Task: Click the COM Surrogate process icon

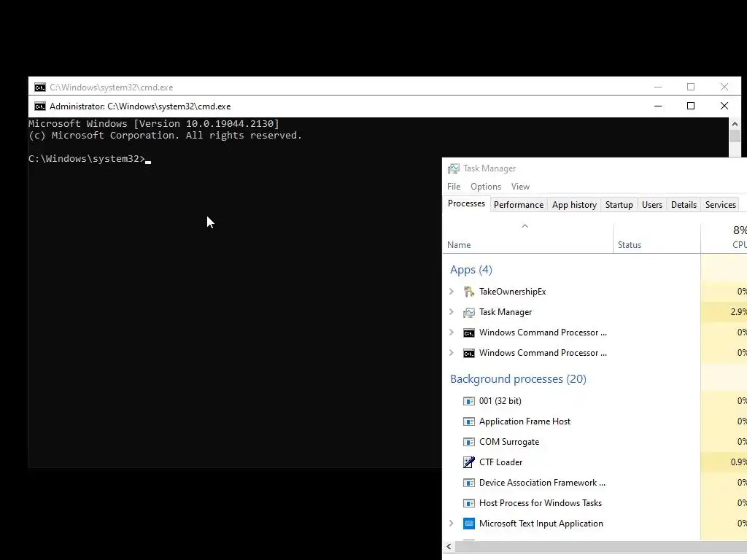Action: [x=469, y=442]
